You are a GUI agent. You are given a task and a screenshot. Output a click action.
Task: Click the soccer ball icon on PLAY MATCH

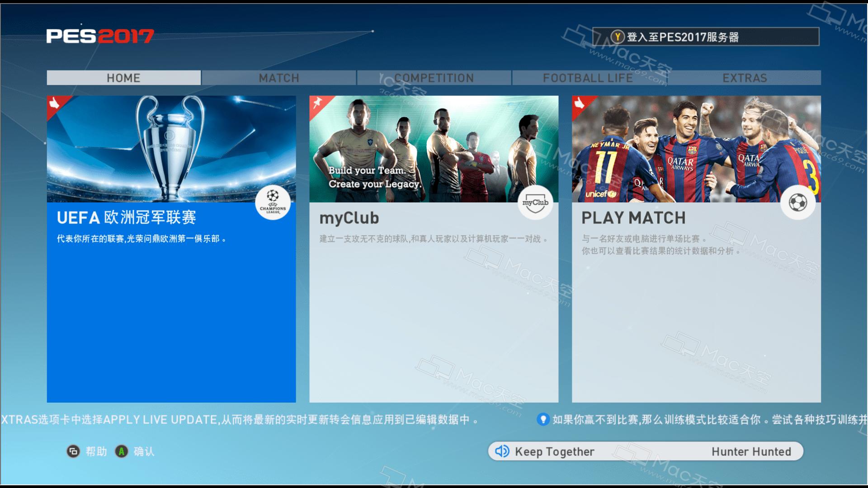(798, 202)
